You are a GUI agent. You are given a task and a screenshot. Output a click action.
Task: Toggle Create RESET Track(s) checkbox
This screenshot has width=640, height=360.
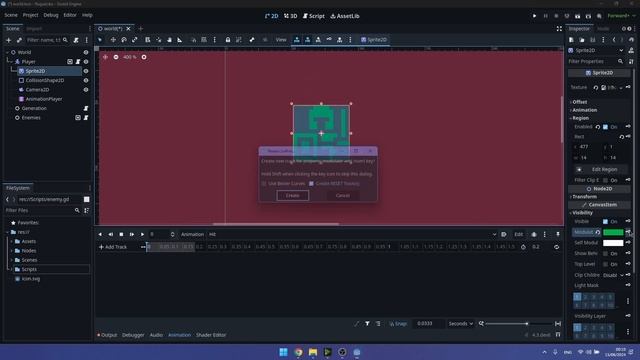point(311,184)
